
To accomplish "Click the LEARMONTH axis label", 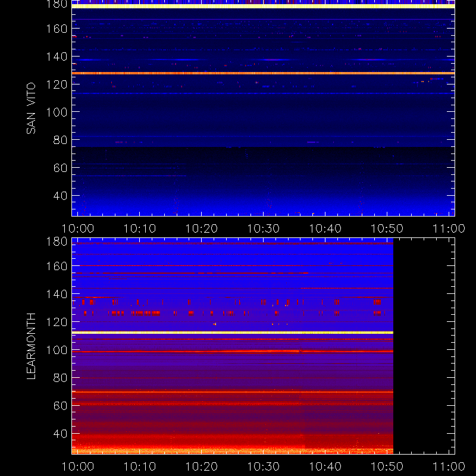I will [x=31, y=346].
